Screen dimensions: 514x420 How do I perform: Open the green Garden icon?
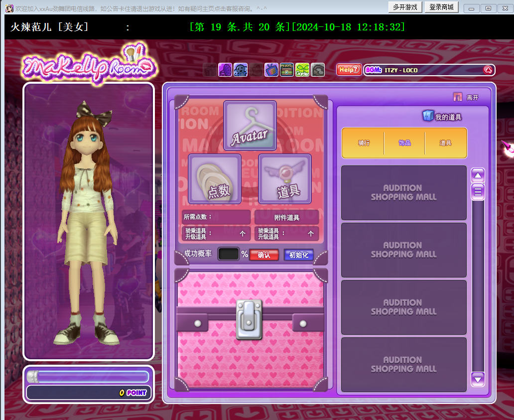coord(302,70)
